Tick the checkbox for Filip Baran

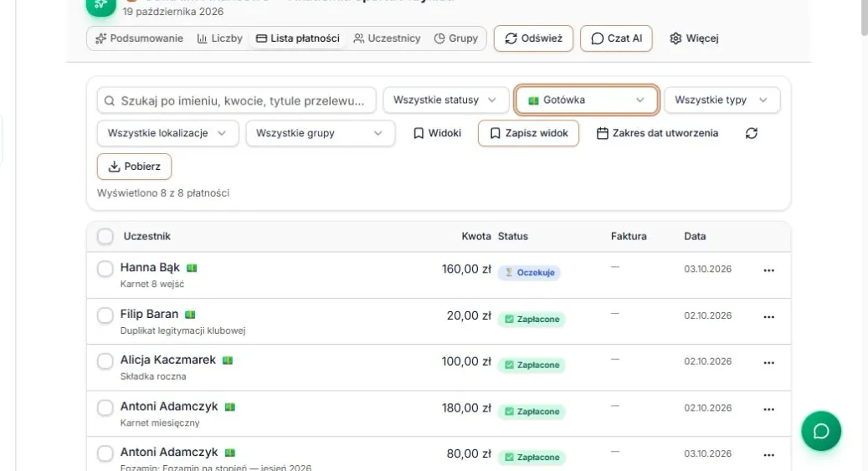tap(105, 315)
